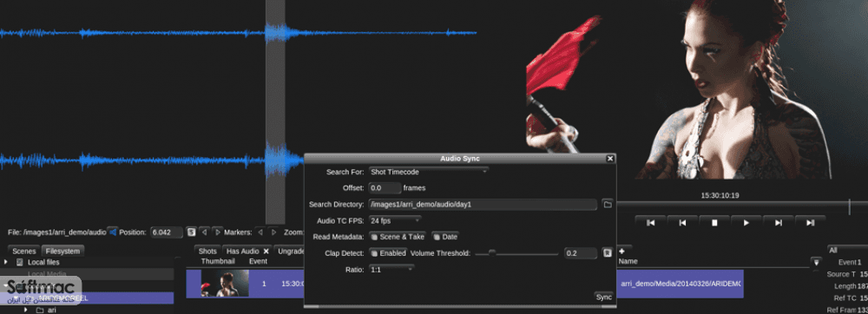Viewport: 868px width, 314px height.
Task: Jump to the first frame in the viewer
Action: click(651, 223)
